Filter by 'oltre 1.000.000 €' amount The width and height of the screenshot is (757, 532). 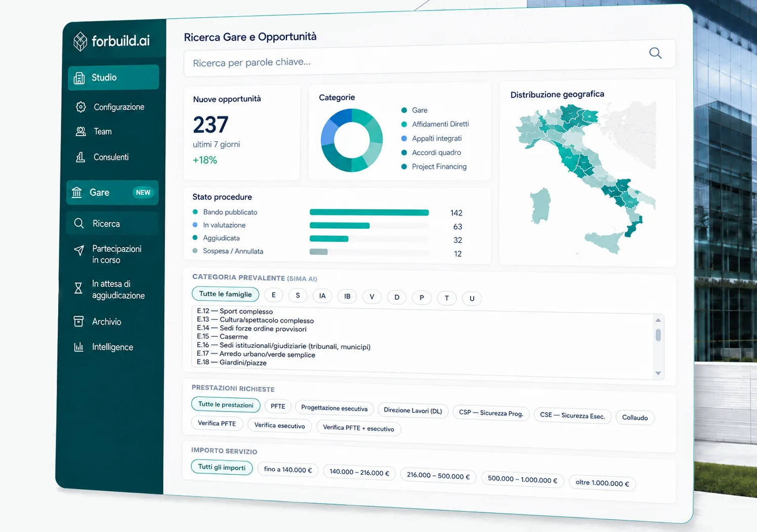tap(602, 483)
